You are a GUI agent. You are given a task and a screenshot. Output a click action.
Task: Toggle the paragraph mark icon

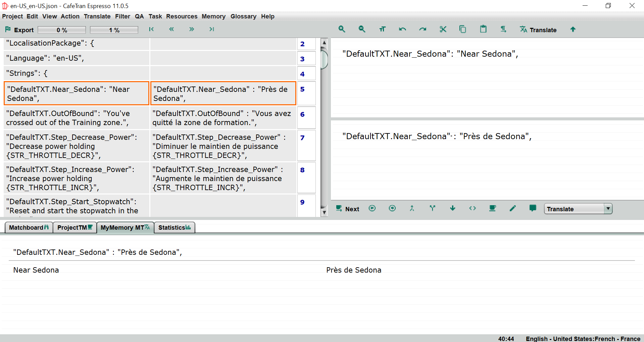tap(503, 29)
